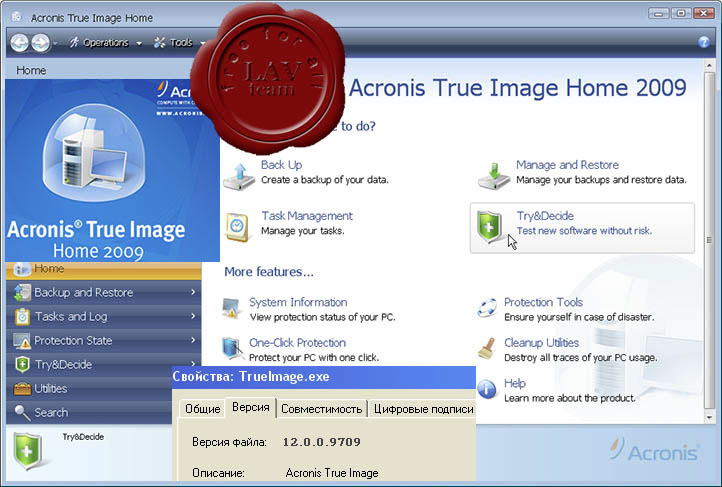Screen dimensions: 722x487
Task: Click the vertical scrollbar thumb
Action: coord(709,240)
